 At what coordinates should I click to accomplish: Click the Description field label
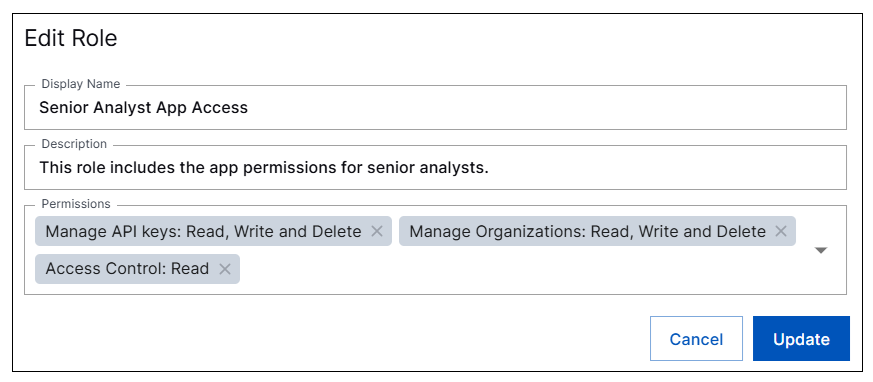(x=74, y=144)
